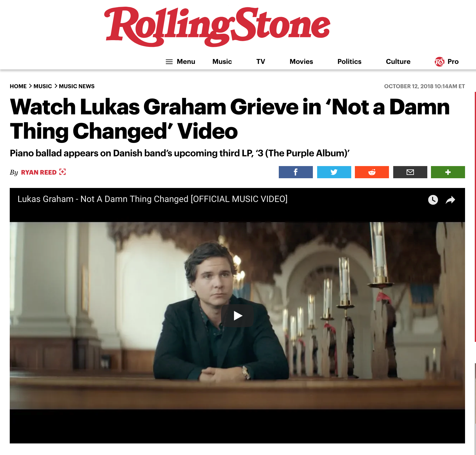Visit the Culture section
Viewport: 476px width, 455px height.
[x=398, y=62]
